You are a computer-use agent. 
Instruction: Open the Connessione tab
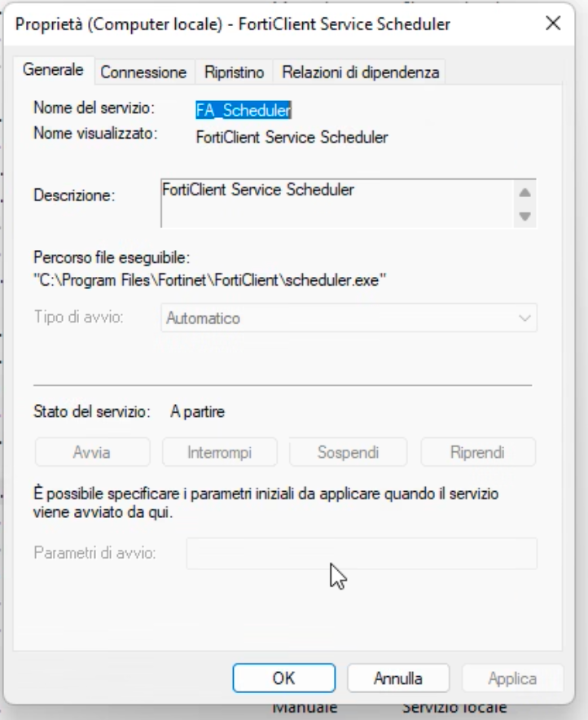coord(143,72)
